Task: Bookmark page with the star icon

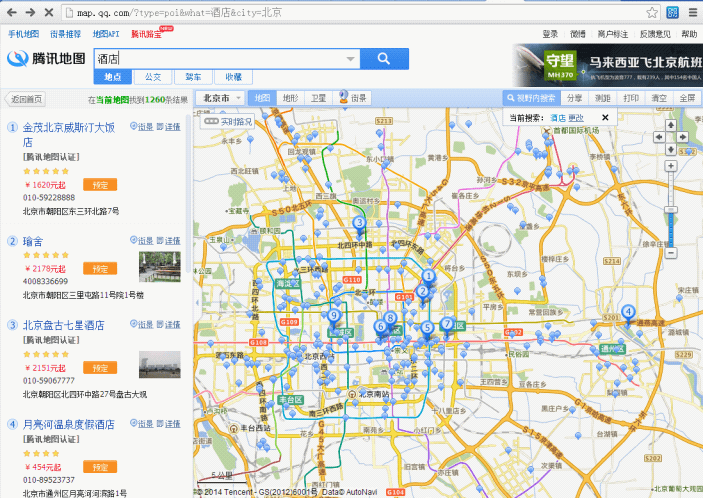Action: [x=652, y=12]
